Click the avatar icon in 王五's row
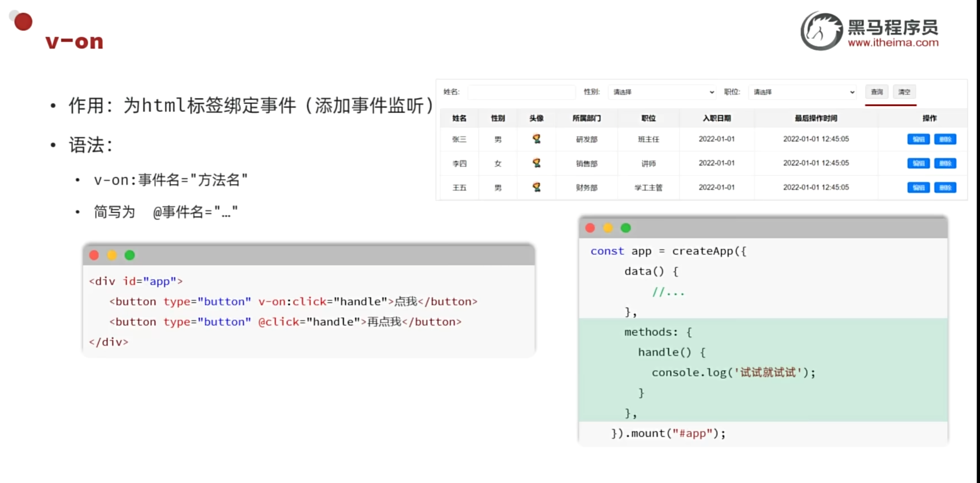The image size is (980, 483). [536, 187]
